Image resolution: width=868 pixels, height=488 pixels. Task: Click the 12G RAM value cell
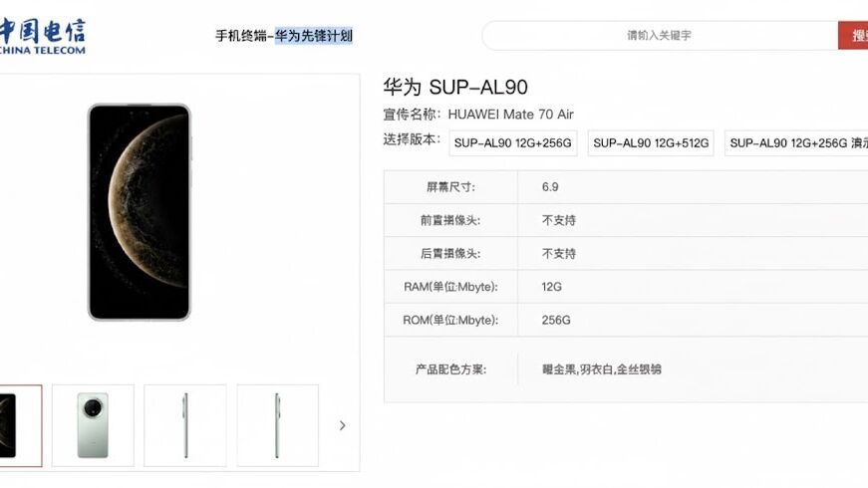click(552, 287)
